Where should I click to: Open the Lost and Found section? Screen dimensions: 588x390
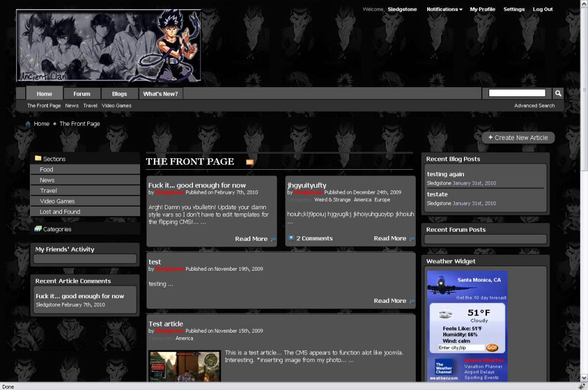click(x=85, y=211)
